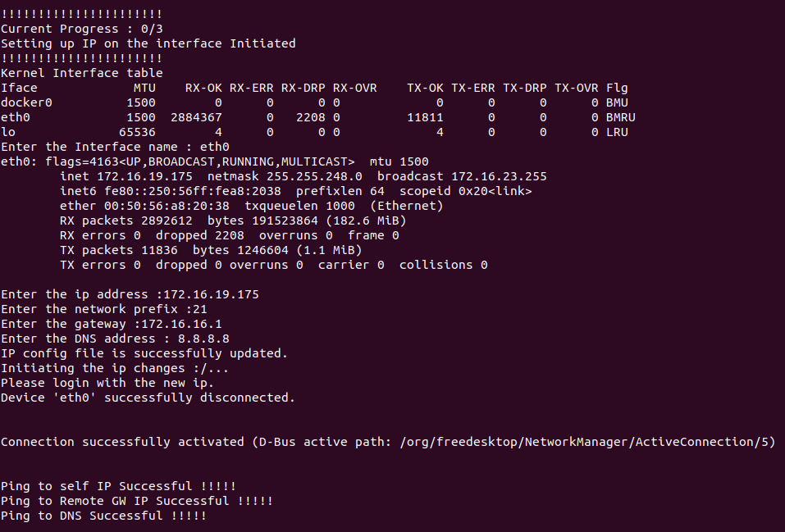Click the MTU column header
Screen dimensions: 785x532
point(144,88)
